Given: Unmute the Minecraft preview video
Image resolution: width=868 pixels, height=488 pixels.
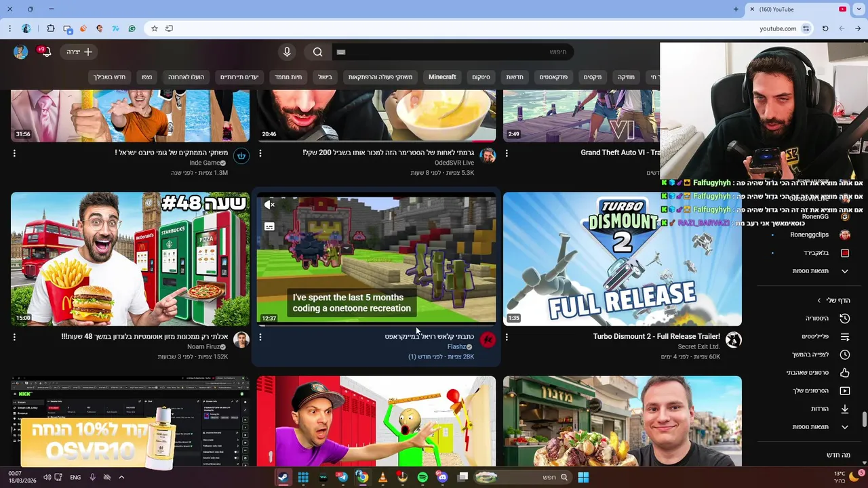Looking at the screenshot, I should click(269, 205).
